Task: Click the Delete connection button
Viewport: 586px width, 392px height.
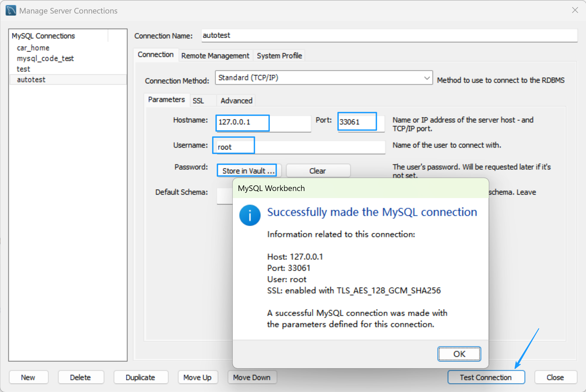Action: (x=80, y=377)
